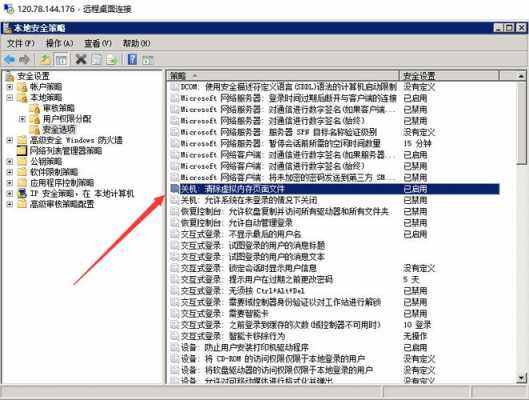This screenshot has width=529, height=400.
Task: Expand the IP 安全策略 tree node
Action: click(x=10, y=194)
